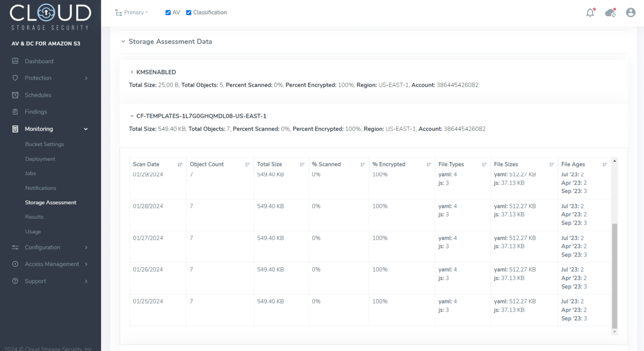This screenshot has height=351, width=644.
Task: Expand the Configuration menu chevron
Action: point(86,248)
